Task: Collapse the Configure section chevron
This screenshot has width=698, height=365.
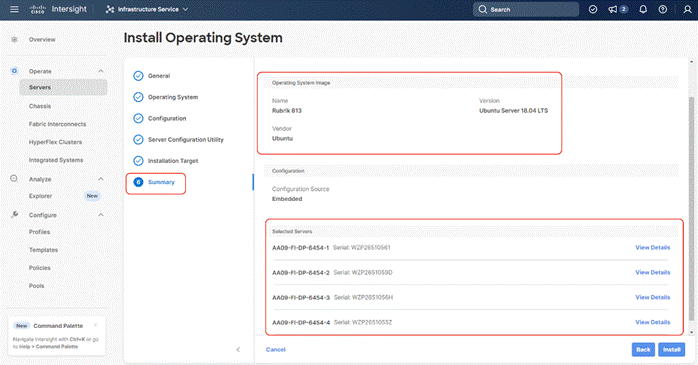Action: click(x=101, y=215)
